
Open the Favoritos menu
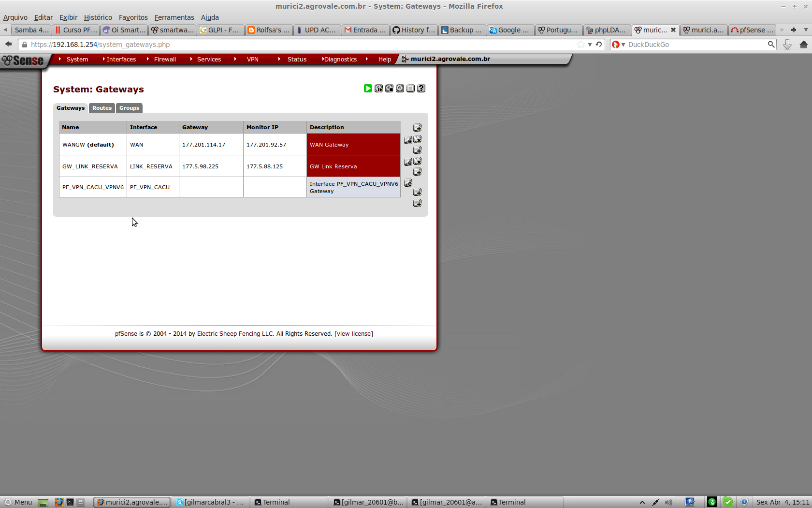133,17
